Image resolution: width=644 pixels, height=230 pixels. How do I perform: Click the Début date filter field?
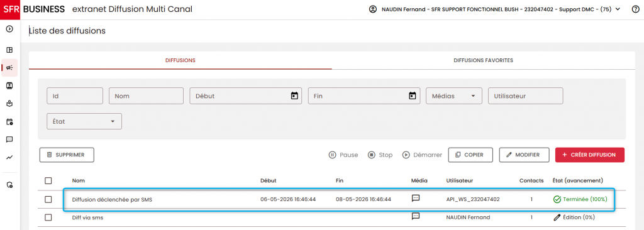[x=246, y=96]
